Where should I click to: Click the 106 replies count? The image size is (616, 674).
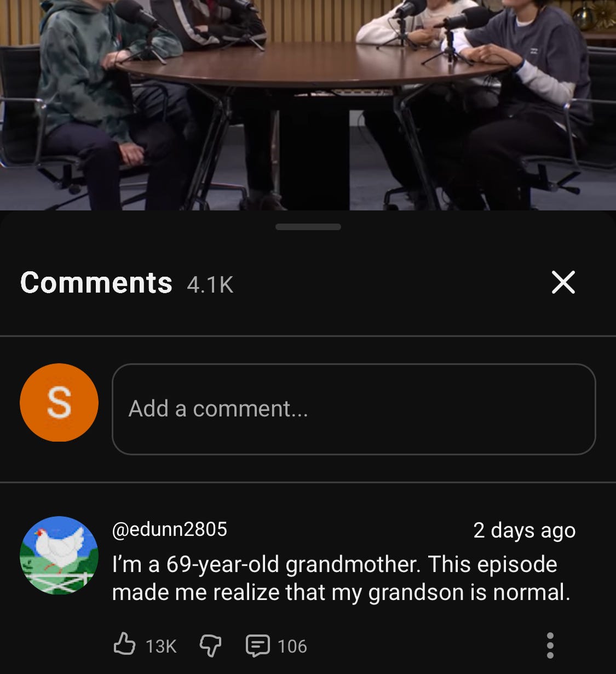pos(292,646)
